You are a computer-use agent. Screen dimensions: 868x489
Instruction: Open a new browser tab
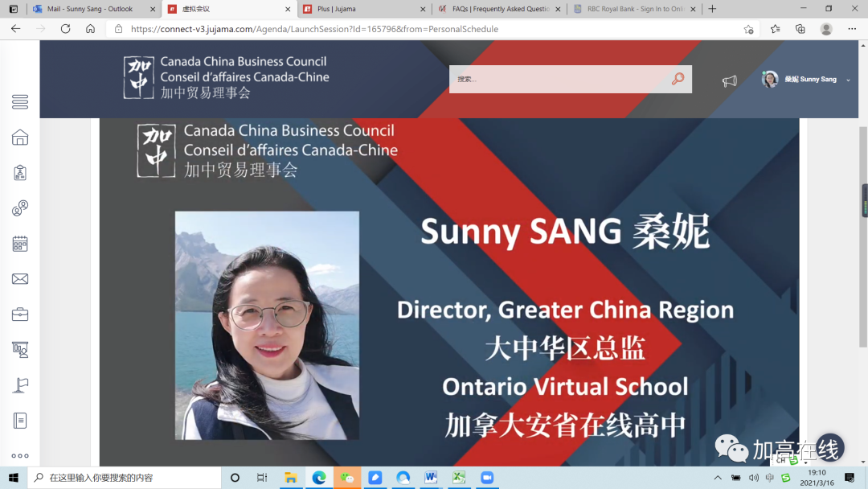(x=712, y=9)
